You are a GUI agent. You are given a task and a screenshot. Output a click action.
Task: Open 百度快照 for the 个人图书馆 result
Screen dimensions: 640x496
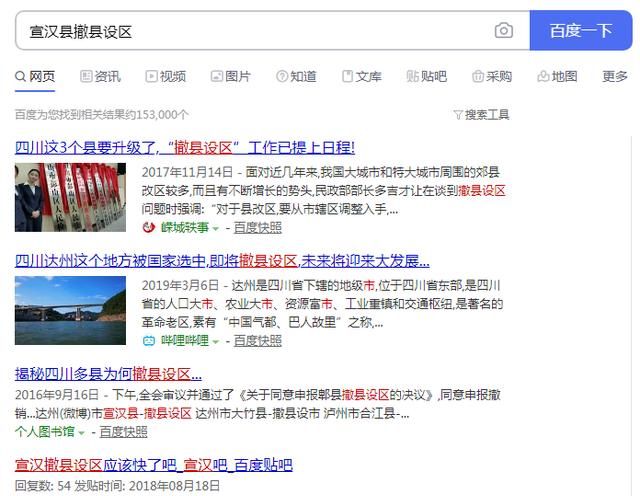click(123, 431)
